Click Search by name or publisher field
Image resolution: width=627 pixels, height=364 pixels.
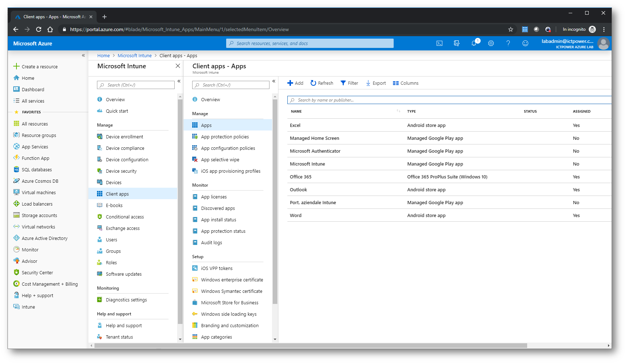449,100
